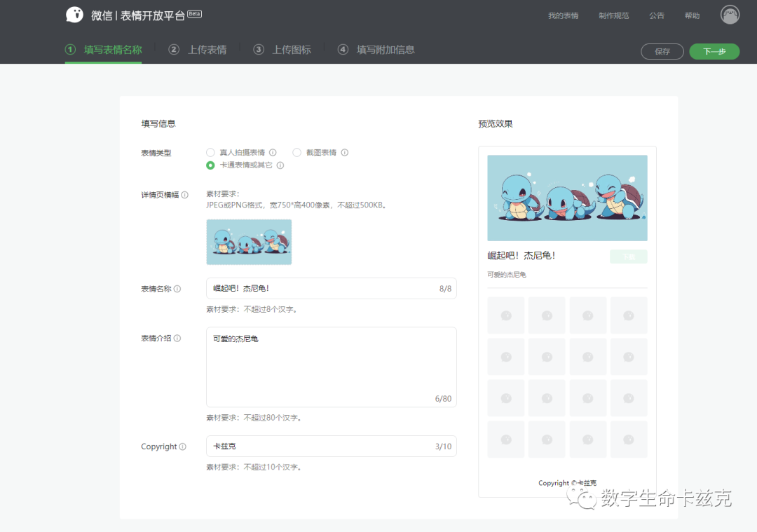The height and width of the screenshot is (532, 757).
Task: Click the 预览效果 section heading
Action: pyautogui.click(x=496, y=123)
